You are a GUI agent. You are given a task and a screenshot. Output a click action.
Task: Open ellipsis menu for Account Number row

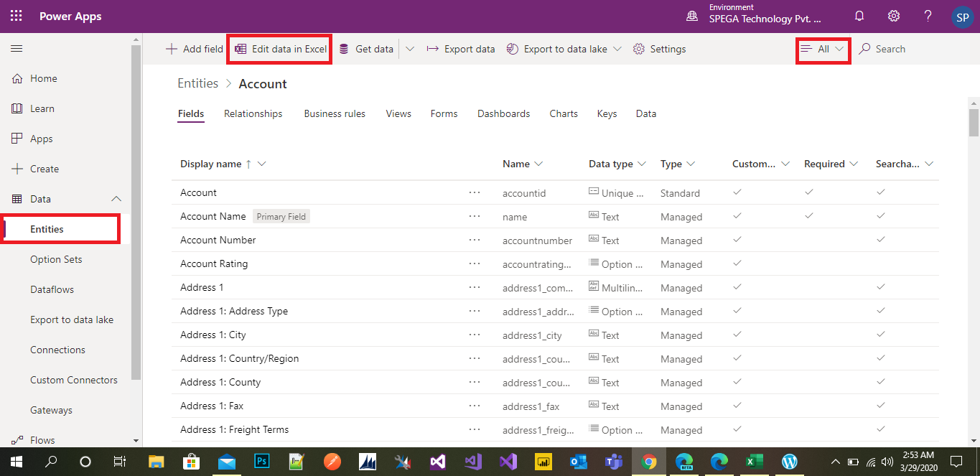pos(474,240)
